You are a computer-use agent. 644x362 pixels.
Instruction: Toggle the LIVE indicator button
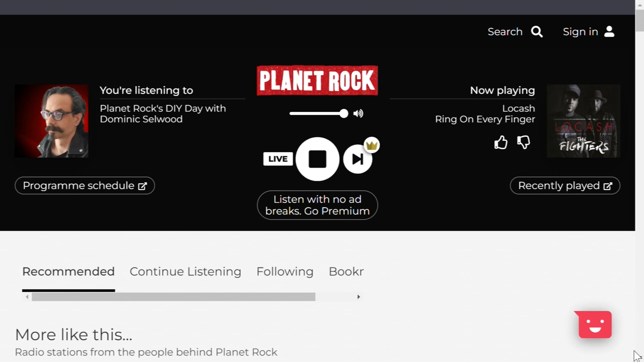click(278, 159)
